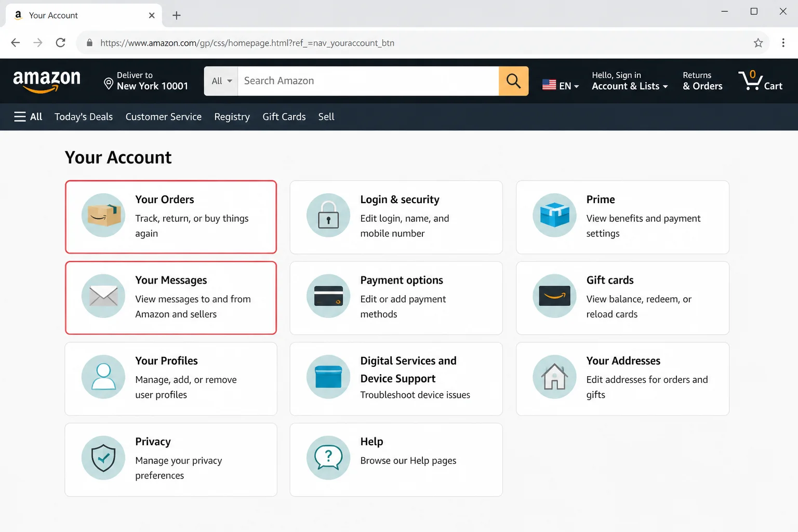Click 'Edit addresses for orders and gifts' text
The image size is (798, 532).
pyautogui.click(x=647, y=387)
